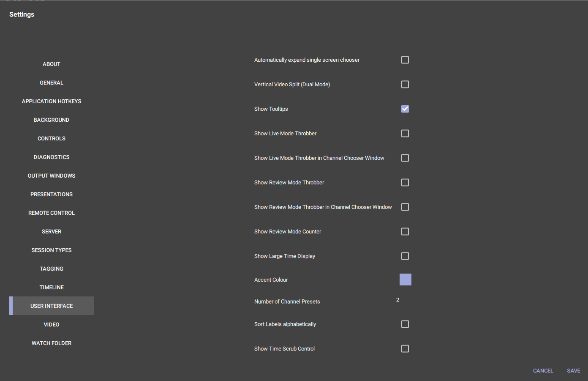Tick Show Review Mode Throbber in Channel Chooser Window
The height and width of the screenshot is (381, 588).
[x=405, y=207]
